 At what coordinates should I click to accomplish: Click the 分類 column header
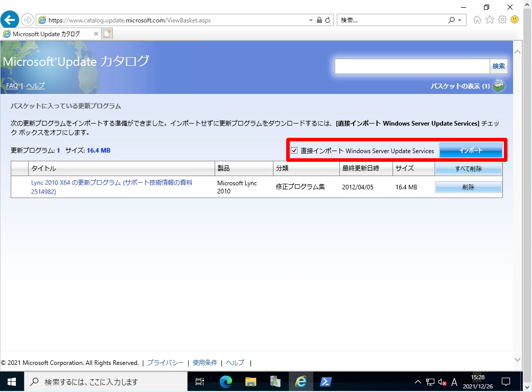pos(307,168)
